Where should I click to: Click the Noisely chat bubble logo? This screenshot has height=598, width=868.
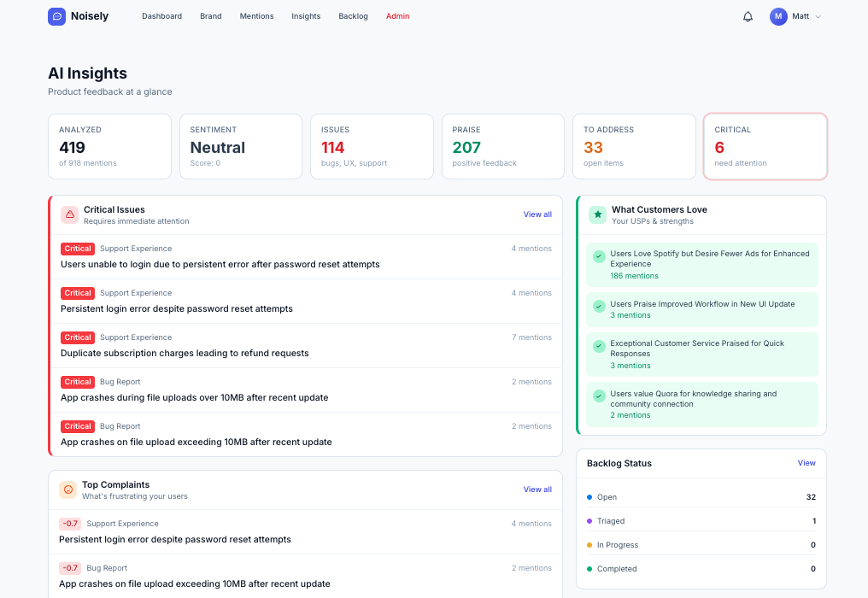point(56,16)
